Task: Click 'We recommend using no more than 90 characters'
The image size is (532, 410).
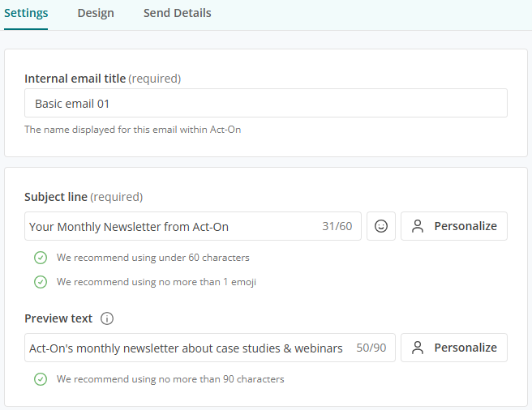Action: [170, 379]
